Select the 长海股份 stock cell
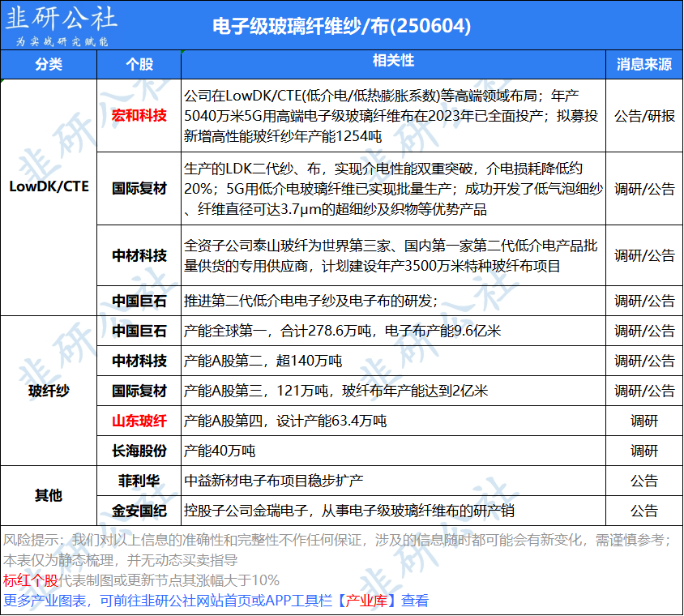The height and width of the screenshot is (616, 684). coord(139,451)
